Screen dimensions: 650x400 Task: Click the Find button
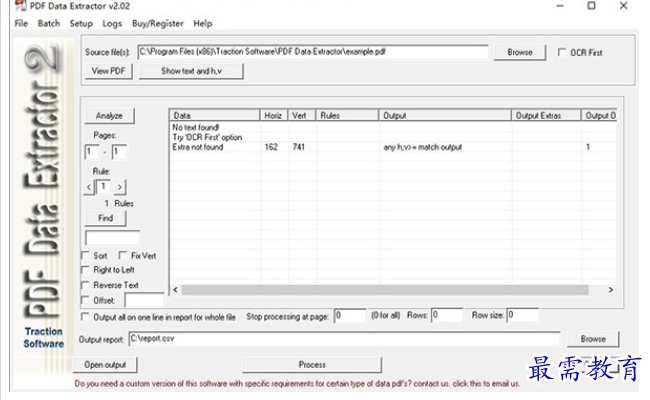click(x=105, y=218)
